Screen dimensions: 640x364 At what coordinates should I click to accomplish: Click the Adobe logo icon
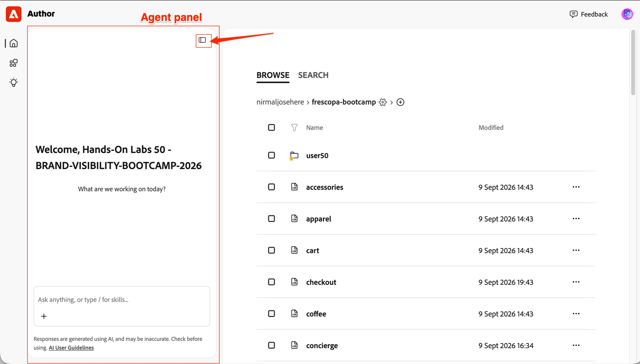click(13, 14)
